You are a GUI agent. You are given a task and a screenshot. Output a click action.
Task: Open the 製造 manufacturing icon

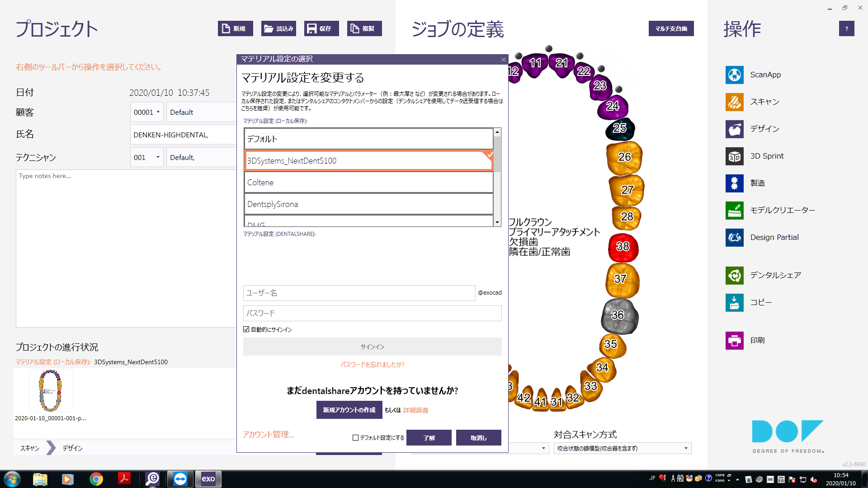point(734,183)
